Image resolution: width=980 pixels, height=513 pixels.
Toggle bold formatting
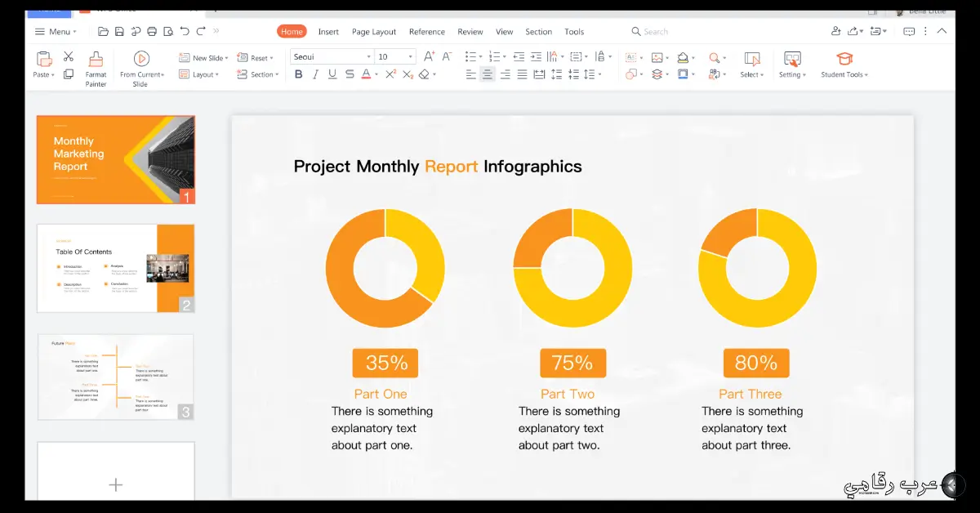298,74
